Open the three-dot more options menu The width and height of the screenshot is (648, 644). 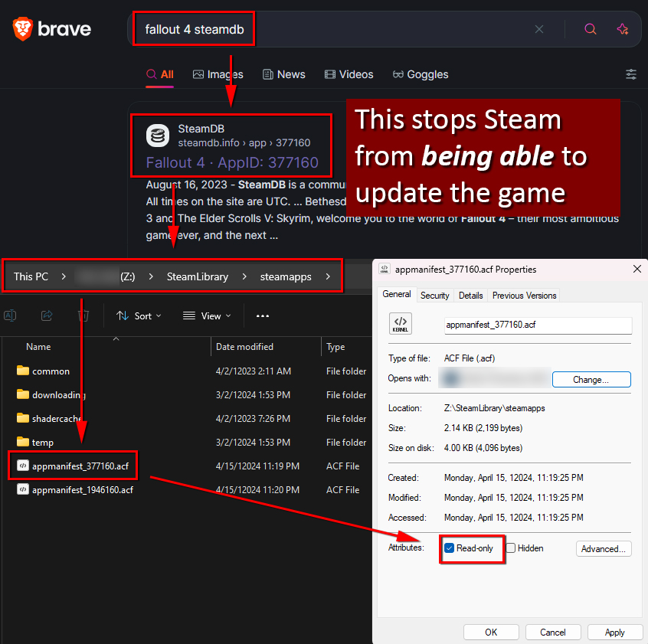(x=263, y=316)
